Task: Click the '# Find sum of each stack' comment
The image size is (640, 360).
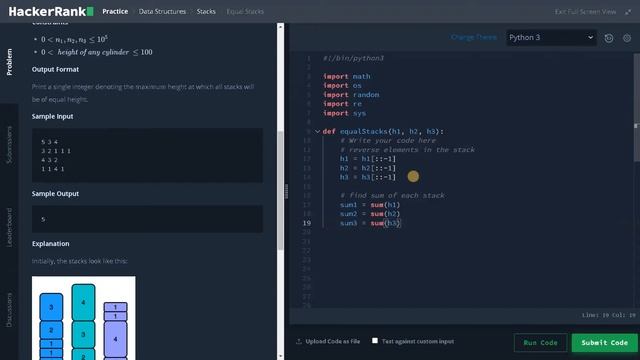Action: [x=392, y=196]
